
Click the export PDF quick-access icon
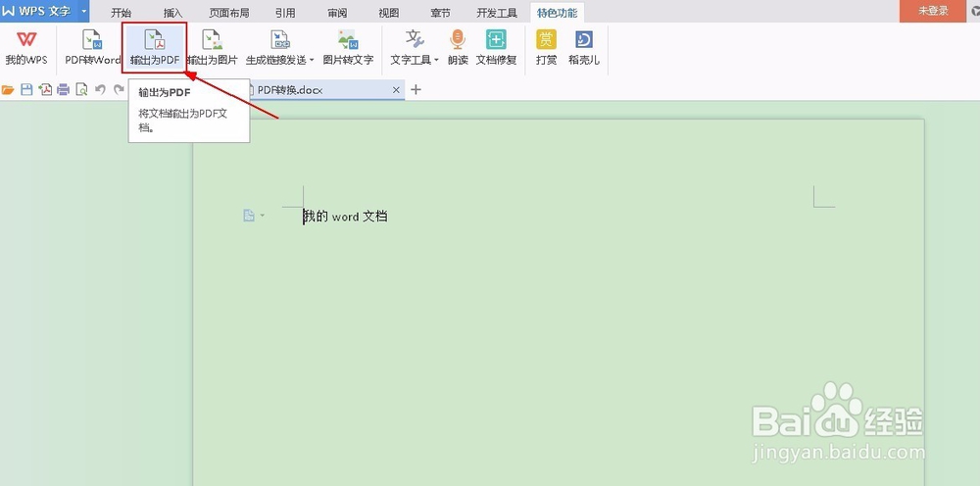coord(45,90)
